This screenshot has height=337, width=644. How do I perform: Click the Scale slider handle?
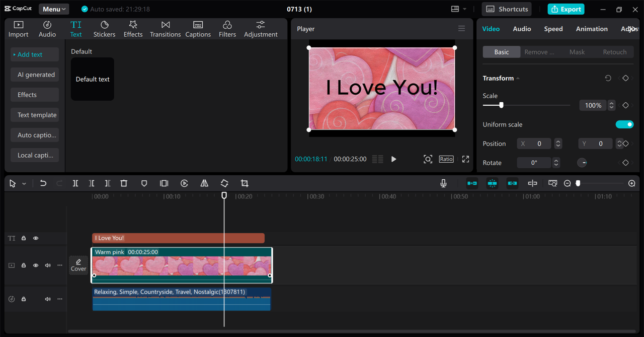click(501, 105)
